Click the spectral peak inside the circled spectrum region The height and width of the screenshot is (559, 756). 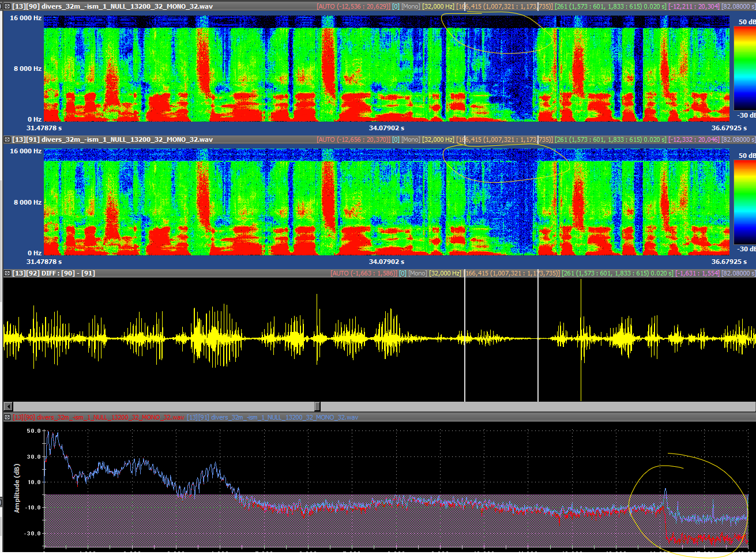[x=665, y=491]
